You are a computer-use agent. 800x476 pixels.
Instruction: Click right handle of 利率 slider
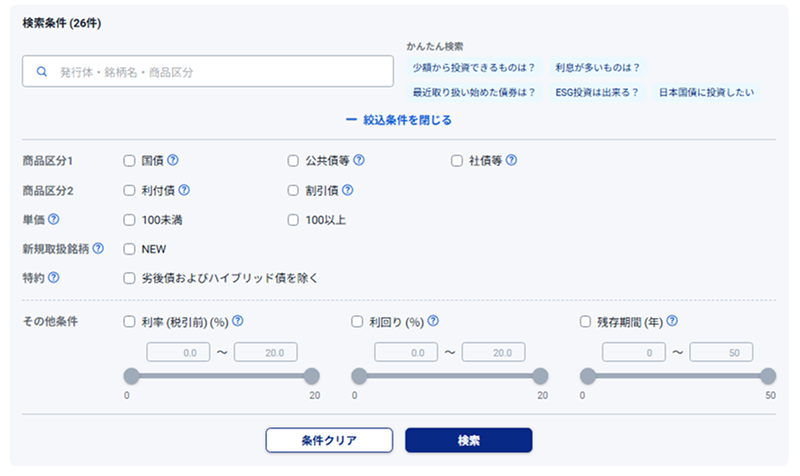(311, 376)
